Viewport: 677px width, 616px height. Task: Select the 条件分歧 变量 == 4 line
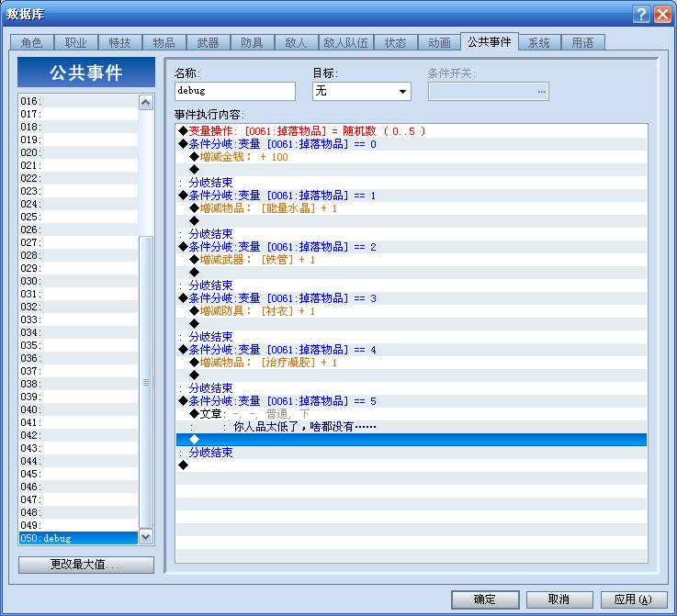[412, 350]
